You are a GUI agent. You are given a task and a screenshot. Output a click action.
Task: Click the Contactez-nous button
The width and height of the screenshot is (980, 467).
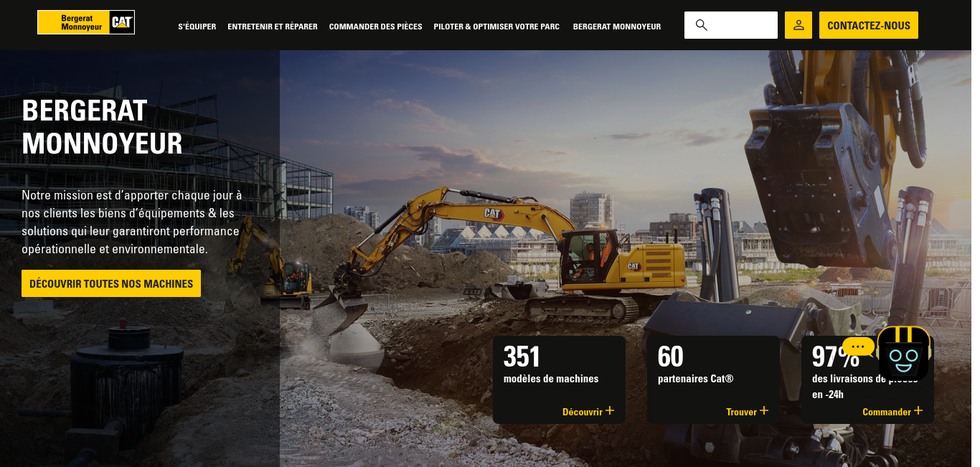point(869,25)
